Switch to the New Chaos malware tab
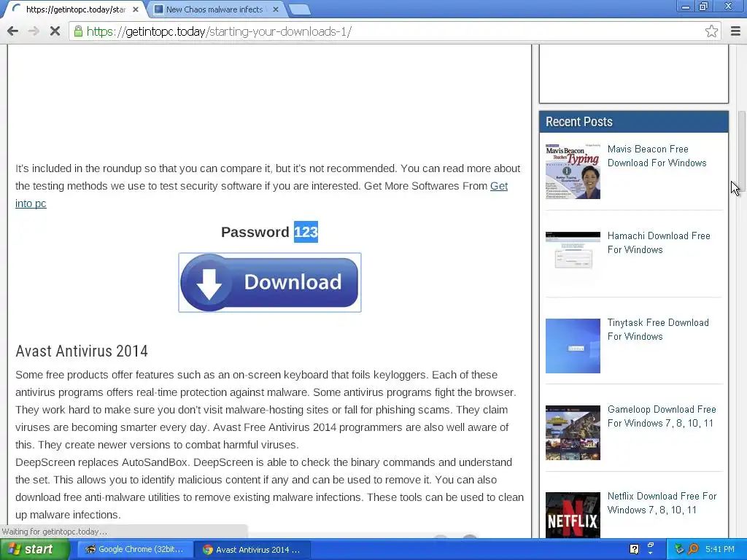 pyautogui.click(x=214, y=9)
